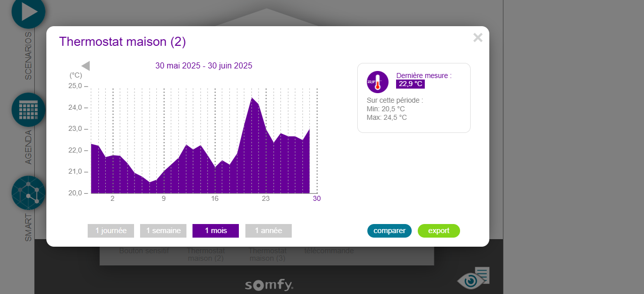
Task: Click the 22,9 °C last measurement badge
Action: [410, 84]
